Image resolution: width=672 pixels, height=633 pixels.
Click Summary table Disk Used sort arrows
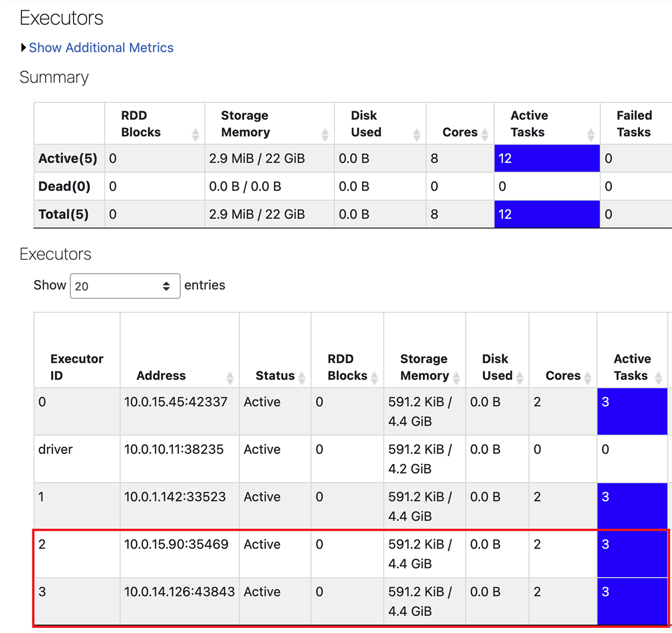[417, 134]
